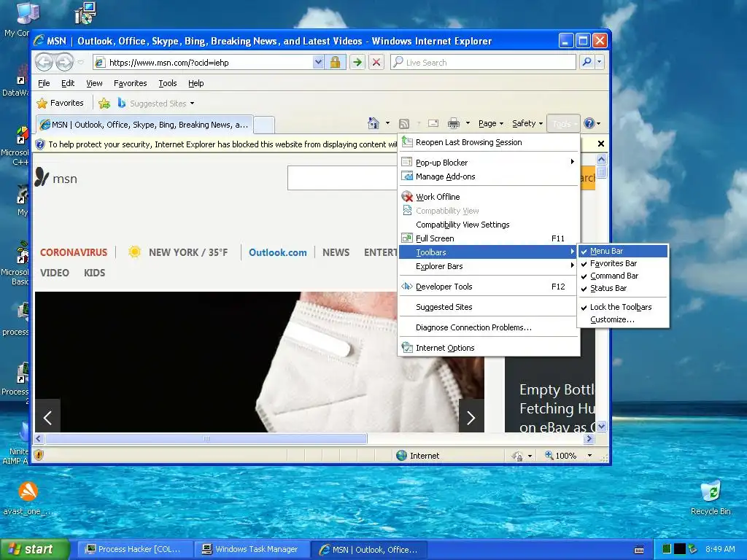The width and height of the screenshot is (747, 560).
Task: Uncheck Menu Bar in Toolbars submenu
Action: (623, 251)
